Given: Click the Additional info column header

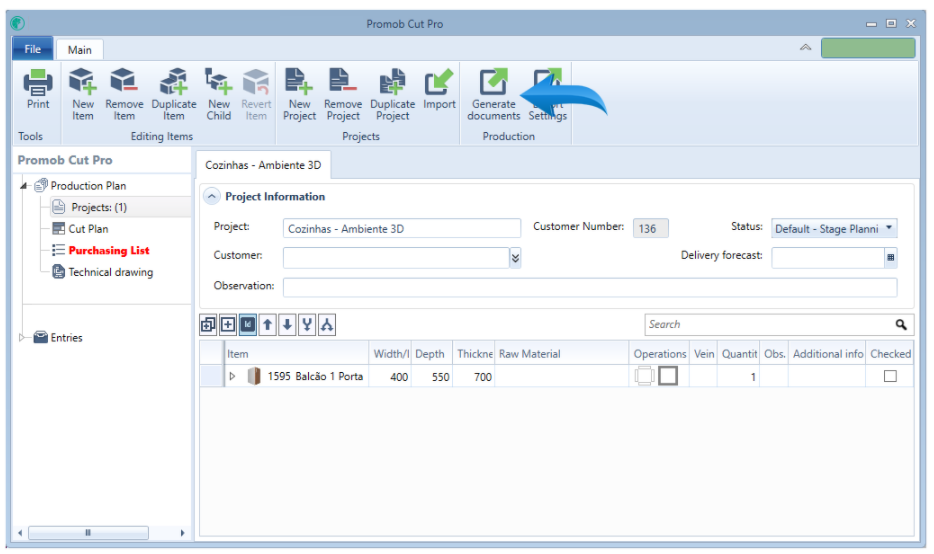Looking at the screenshot, I should tap(827, 354).
